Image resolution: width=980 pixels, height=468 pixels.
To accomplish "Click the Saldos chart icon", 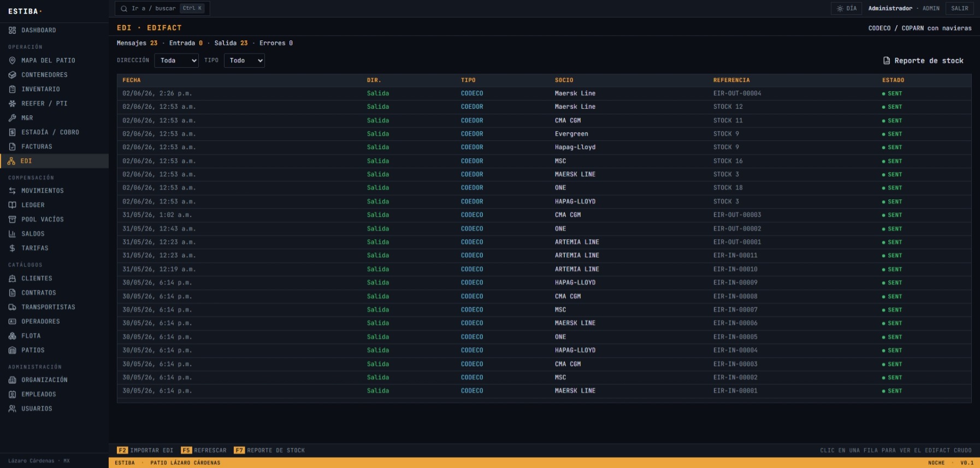I will pos(12,234).
